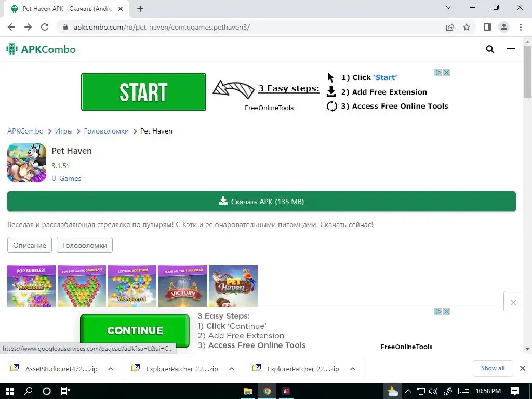Open Task View on the taskbar
This screenshot has height=399, width=532.
coord(65,391)
